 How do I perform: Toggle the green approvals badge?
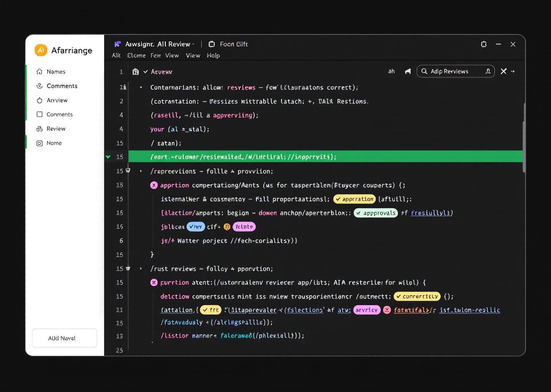pos(375,213)
